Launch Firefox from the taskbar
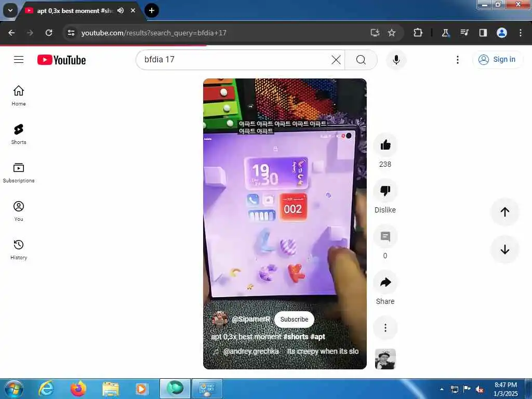This screenshot has height=399, width=532. (x=78, y=389)
